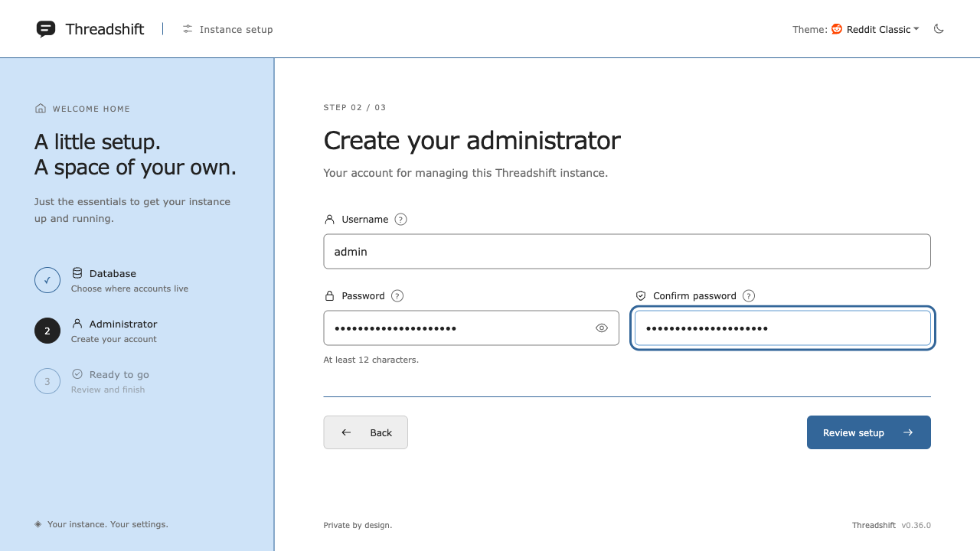Select step 3 Ready to go circle
This screenshot has height=551, width=980.
tap(47, 381)
